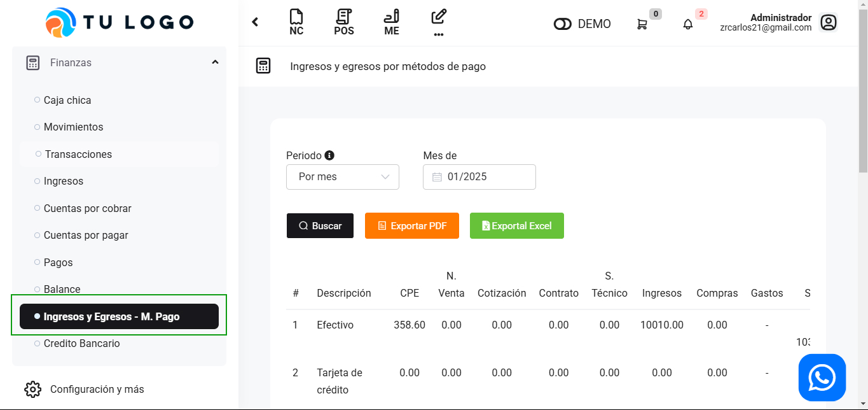Open the user profile avatar icon
868x410 pixels.
(828, 23)
